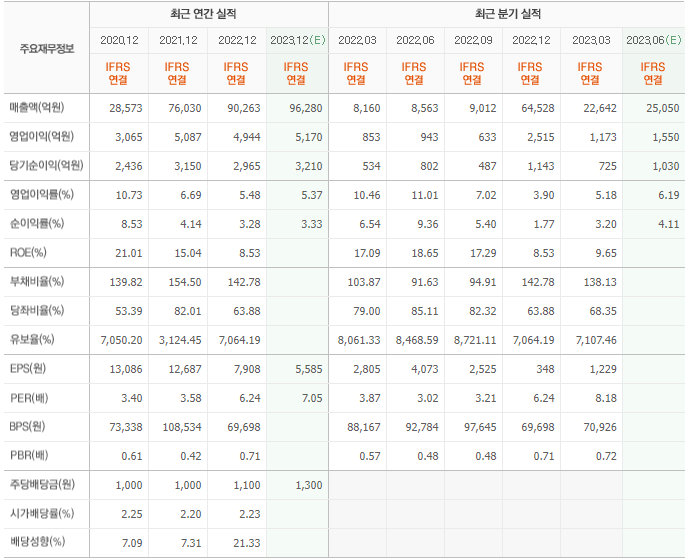
Task: Click revenue value 90,263 for annual 2022.12
Action: [x=244, y=108]
